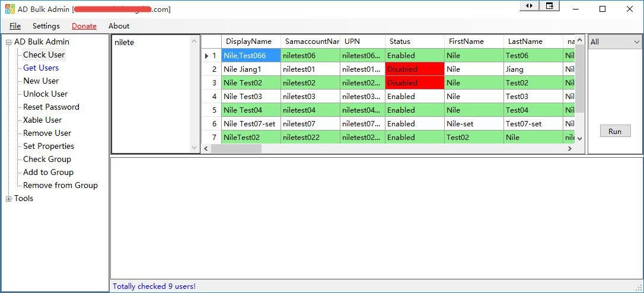
Task: Click the Nile Test07-set display name cell
Action: tap(251, 124)
